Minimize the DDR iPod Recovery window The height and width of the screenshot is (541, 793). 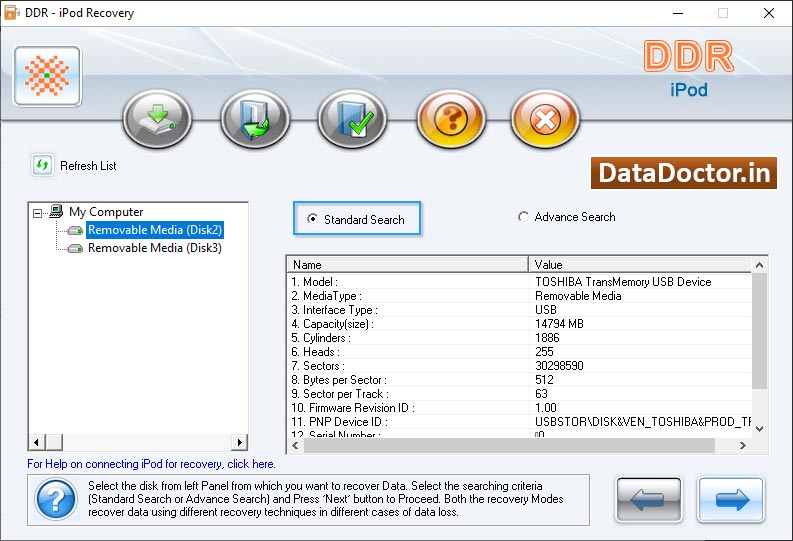[x=678, y=13]
